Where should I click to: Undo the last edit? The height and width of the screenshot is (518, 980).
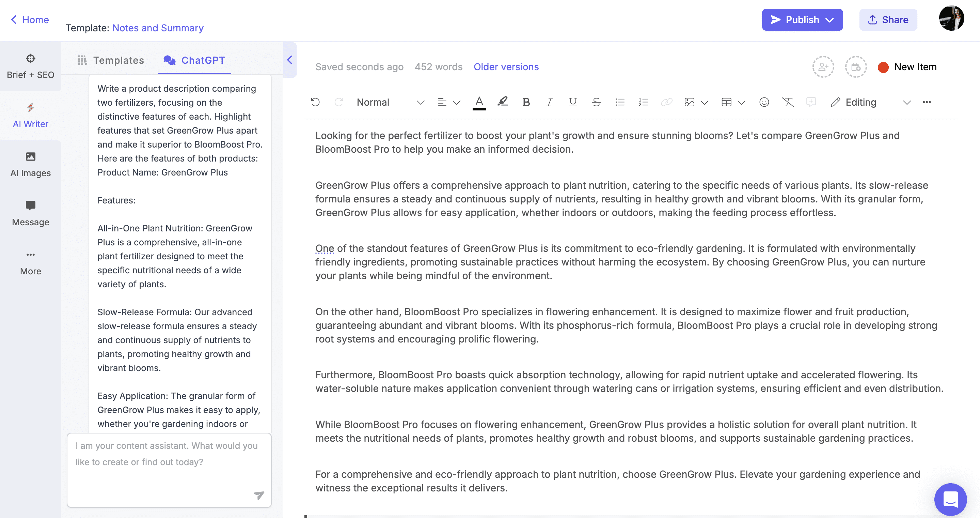coord(315,102)
